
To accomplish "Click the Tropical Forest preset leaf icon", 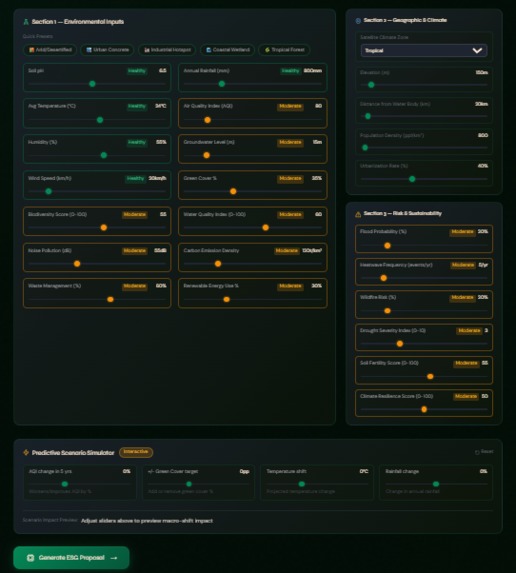I will click(x=267, y=50).
